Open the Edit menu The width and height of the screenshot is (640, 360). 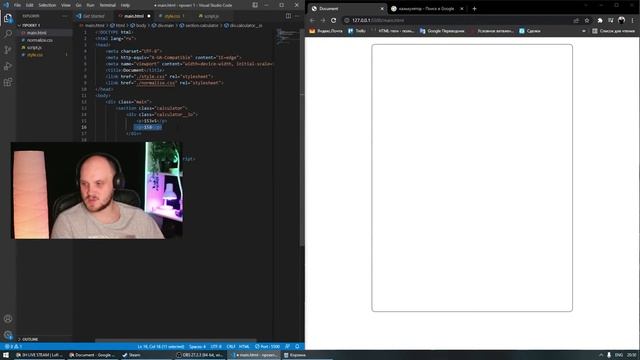29,5
